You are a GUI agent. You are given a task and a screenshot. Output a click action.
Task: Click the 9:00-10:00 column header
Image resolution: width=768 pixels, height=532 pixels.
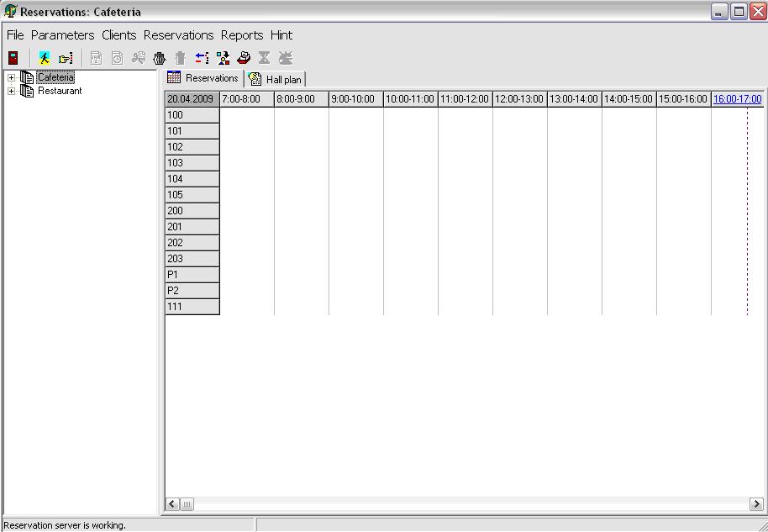[356, 99]
